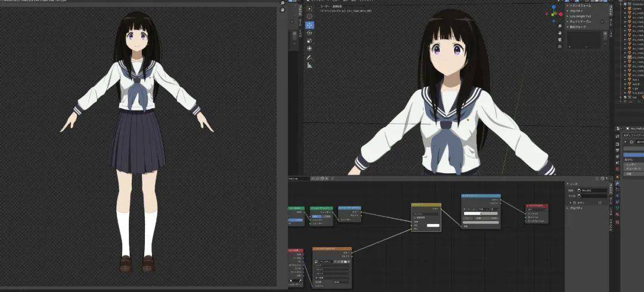Click the vertex group list box
Screen dimensions: 644x292
click(584, 39)
